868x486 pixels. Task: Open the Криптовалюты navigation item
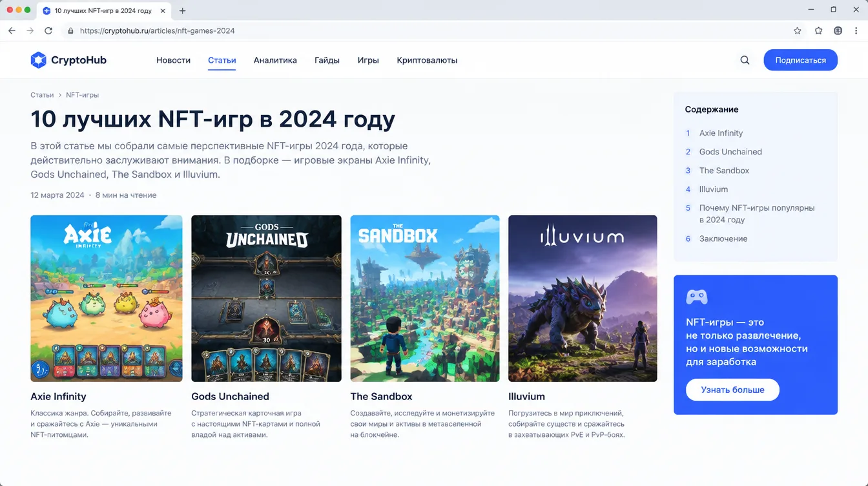427,60
